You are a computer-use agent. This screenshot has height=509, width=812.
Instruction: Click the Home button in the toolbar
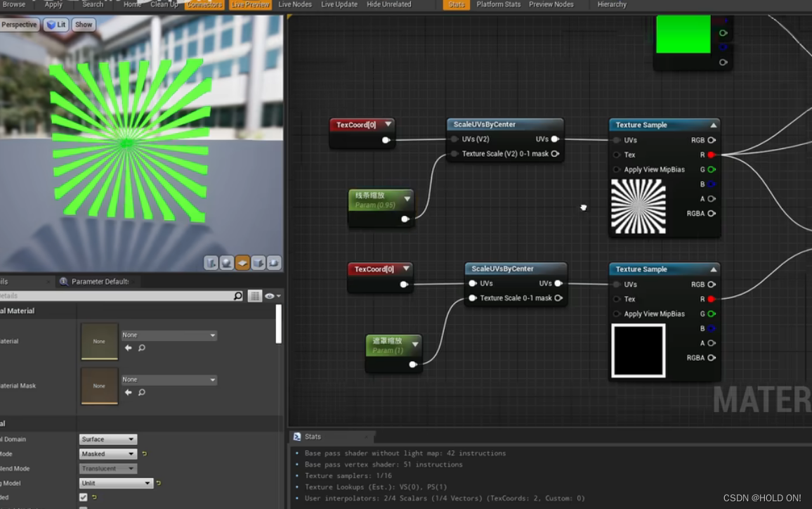coord(131,4)
